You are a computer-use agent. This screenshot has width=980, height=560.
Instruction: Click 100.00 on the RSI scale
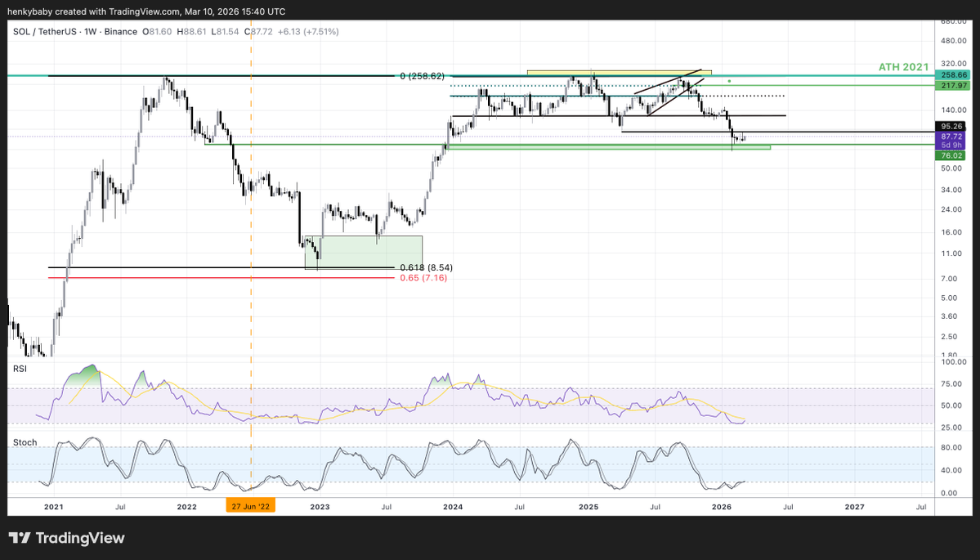(x=952, y=362)
